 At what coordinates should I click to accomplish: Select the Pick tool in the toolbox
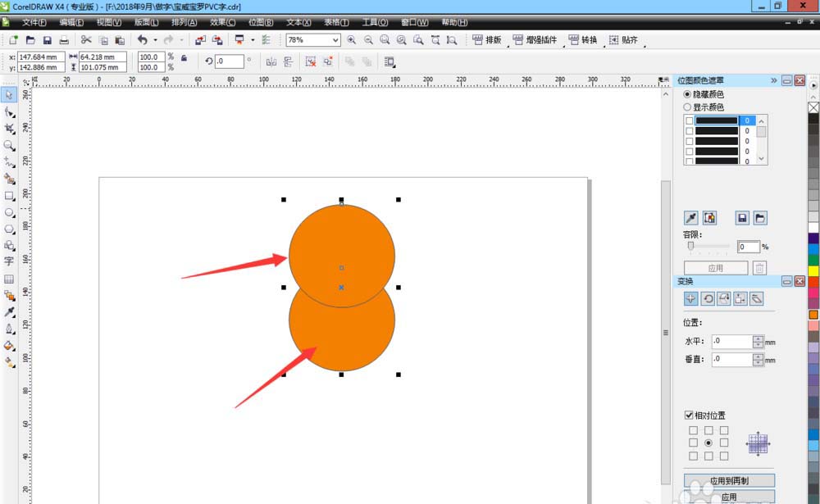pos(9,95)
